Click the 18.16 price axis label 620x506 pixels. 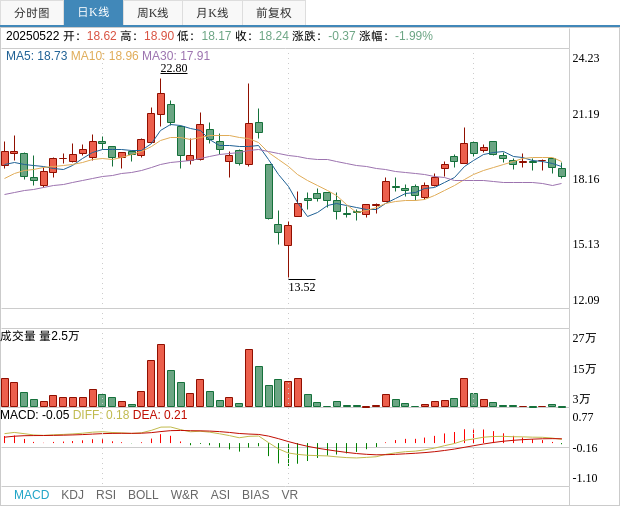586,179
